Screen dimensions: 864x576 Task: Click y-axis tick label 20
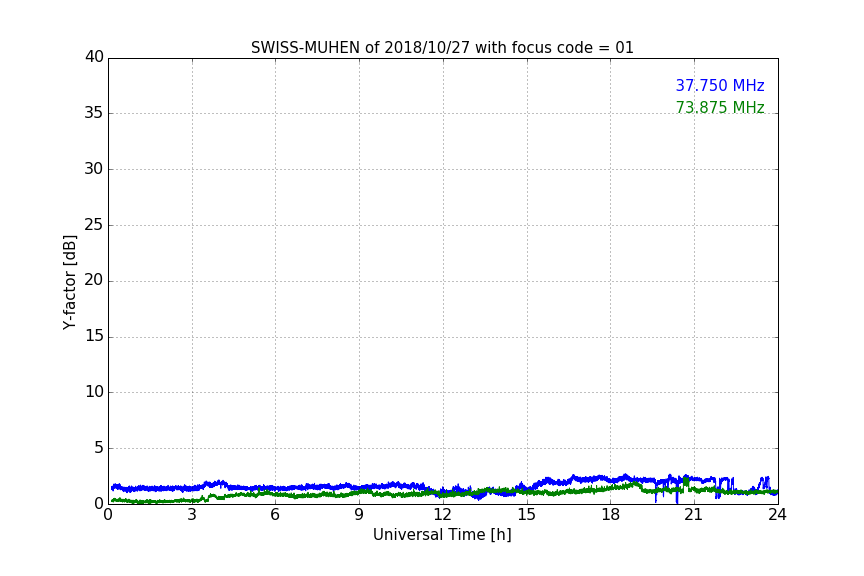pyautogui.click(x=94, y=280)
